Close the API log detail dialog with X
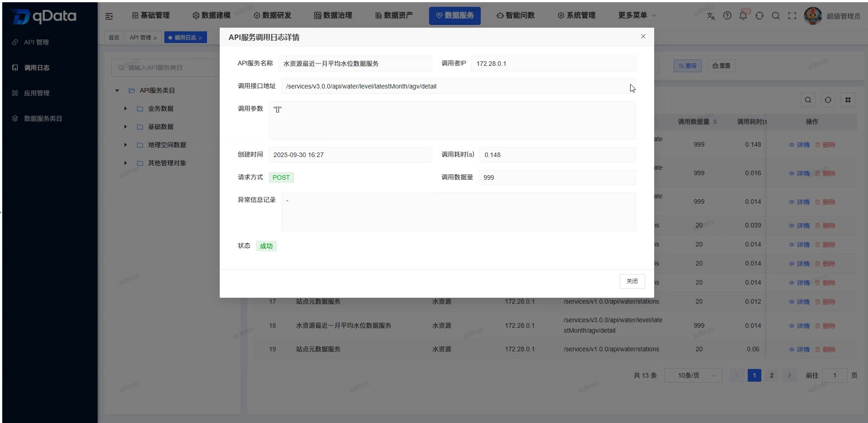Image resolution: width=868 pixels, height=423 pixels. pos(643,36)
